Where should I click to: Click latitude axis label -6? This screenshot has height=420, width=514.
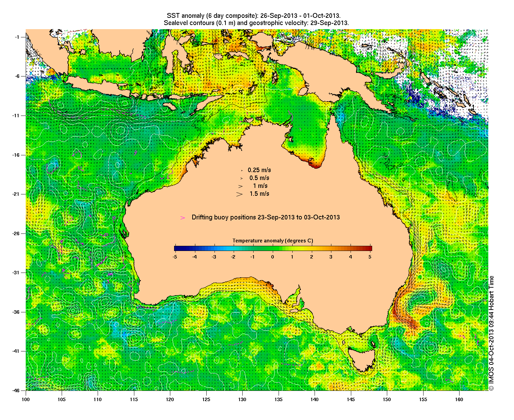tap(18, 76)
